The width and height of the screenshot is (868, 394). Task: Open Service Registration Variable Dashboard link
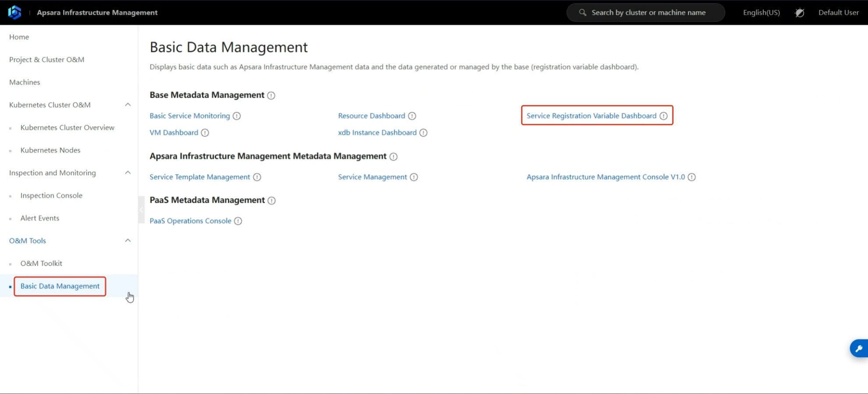[591, 116]
